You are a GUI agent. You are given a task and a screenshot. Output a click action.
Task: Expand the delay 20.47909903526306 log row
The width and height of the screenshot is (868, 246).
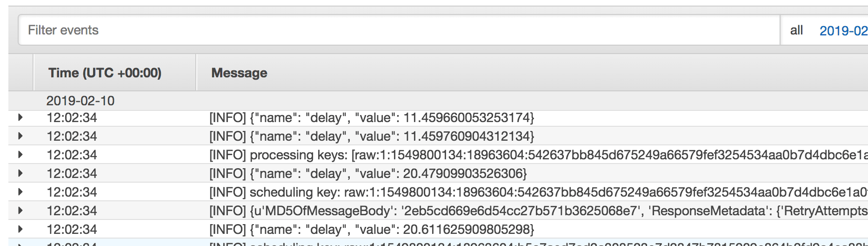pos(20,173)
